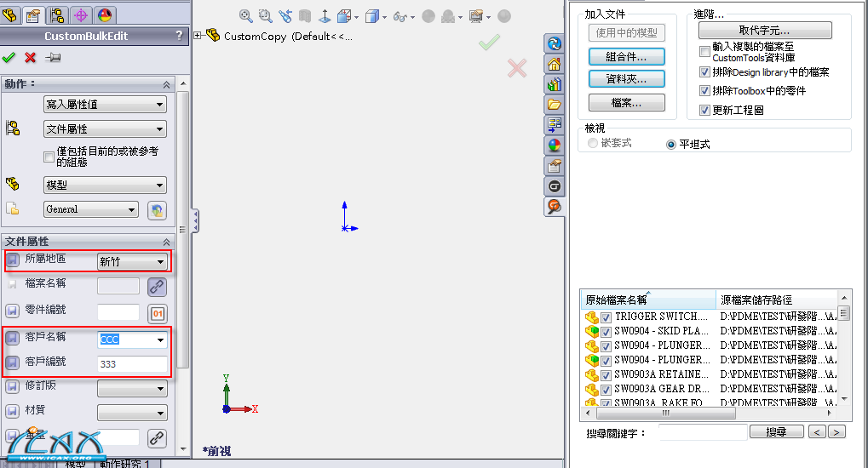The height and width of the screenshot is (468, 868).
Task: Confirm CustomBulkEdit with the green checkmark
Action: pos(9,58)
